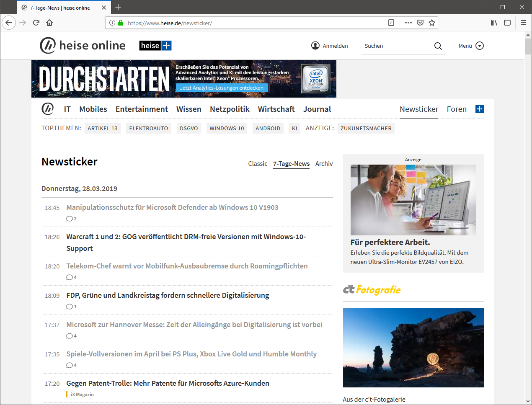This screenshot has width=532, height=405.
Task: Click the Anmelden login link
Action: tap(335, 46)
